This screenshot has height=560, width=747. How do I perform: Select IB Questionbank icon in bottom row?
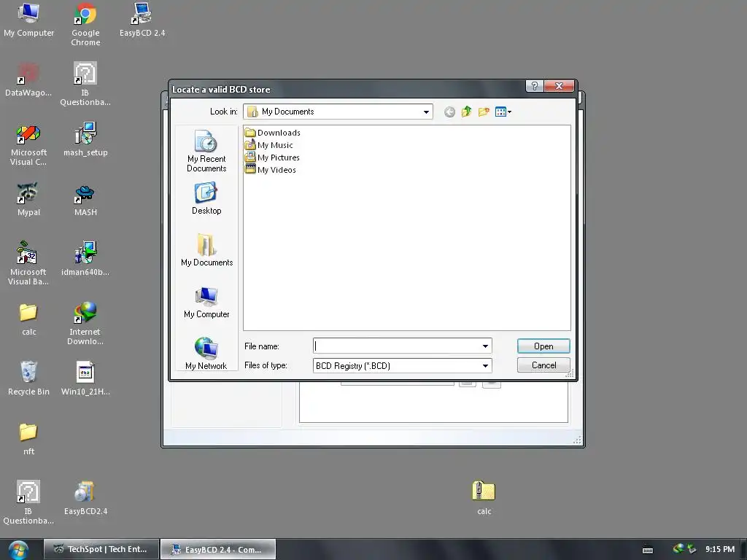tap(28, 502)
